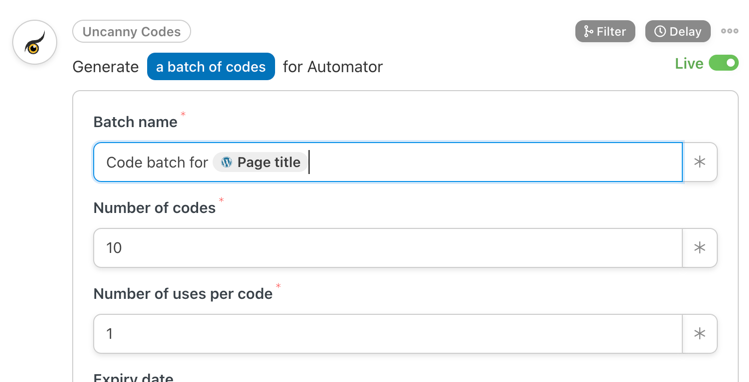Click the Number of uses per code field

387,334
